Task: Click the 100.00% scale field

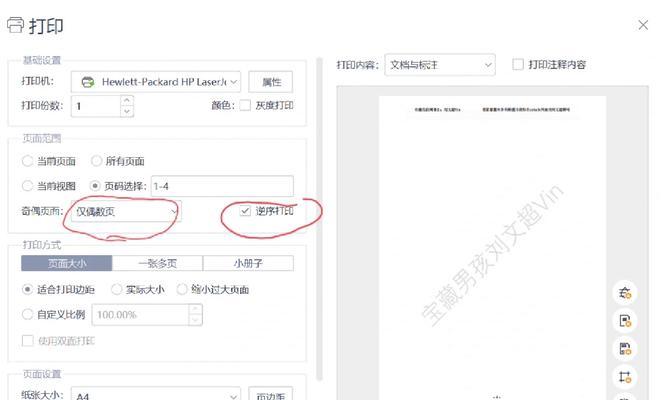Action: (x=140, y=315)
